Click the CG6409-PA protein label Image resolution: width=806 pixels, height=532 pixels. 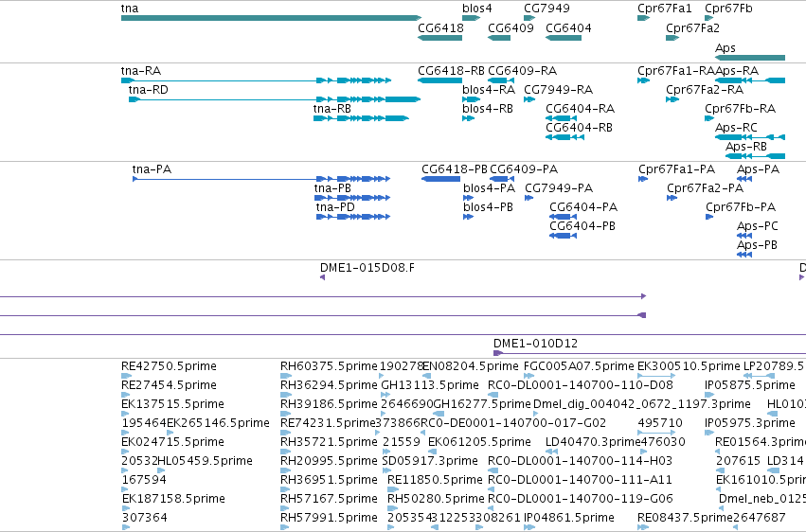[x=524, y=169]
